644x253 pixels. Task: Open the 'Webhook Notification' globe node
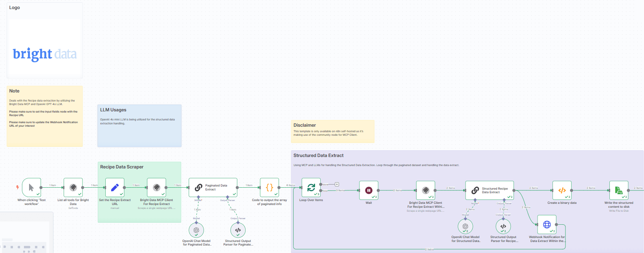coord(547,225)
